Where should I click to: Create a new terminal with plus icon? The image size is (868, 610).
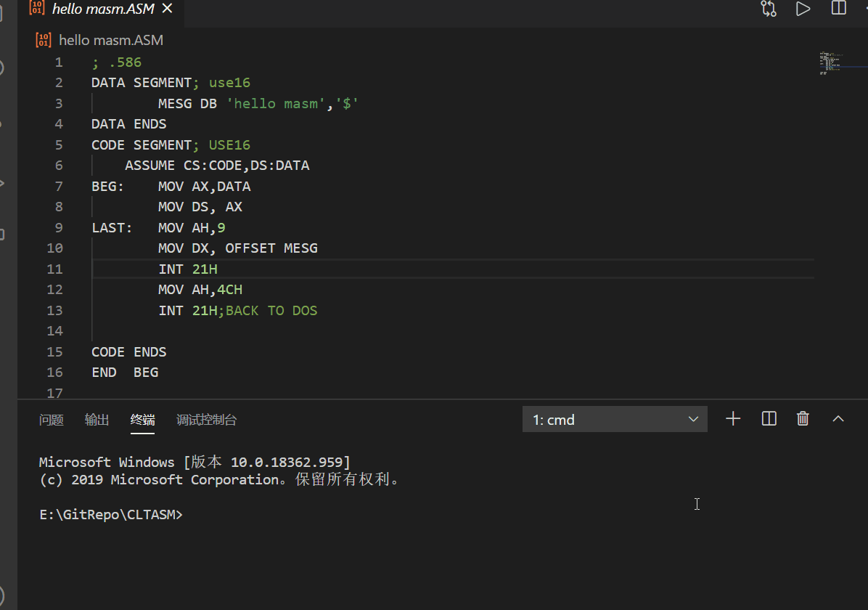tap(733, 419)
